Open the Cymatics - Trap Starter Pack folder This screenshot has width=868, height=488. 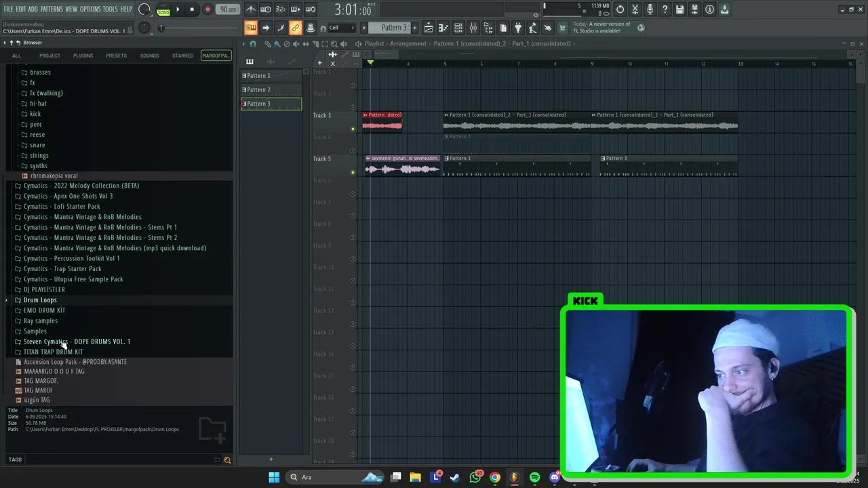62,269
